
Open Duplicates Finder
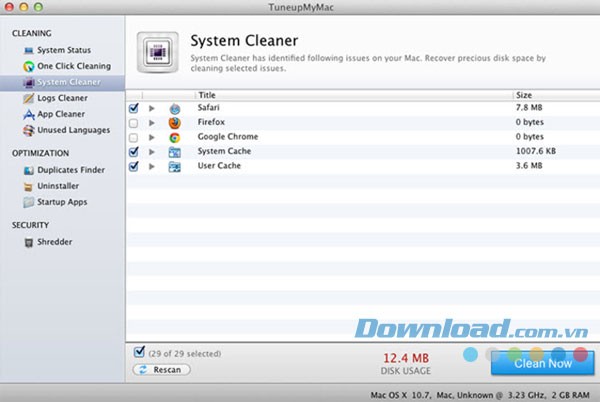point(71,170)
